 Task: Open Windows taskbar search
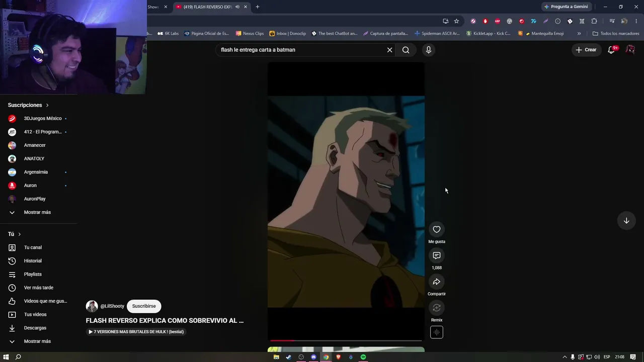[x=18, y=357]
